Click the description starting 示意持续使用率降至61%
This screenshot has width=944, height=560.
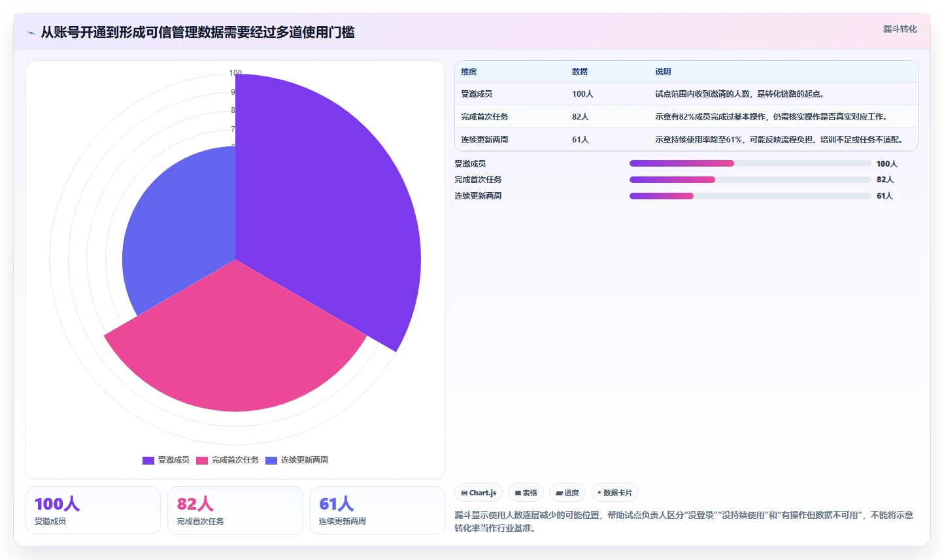tap(779, 140)
